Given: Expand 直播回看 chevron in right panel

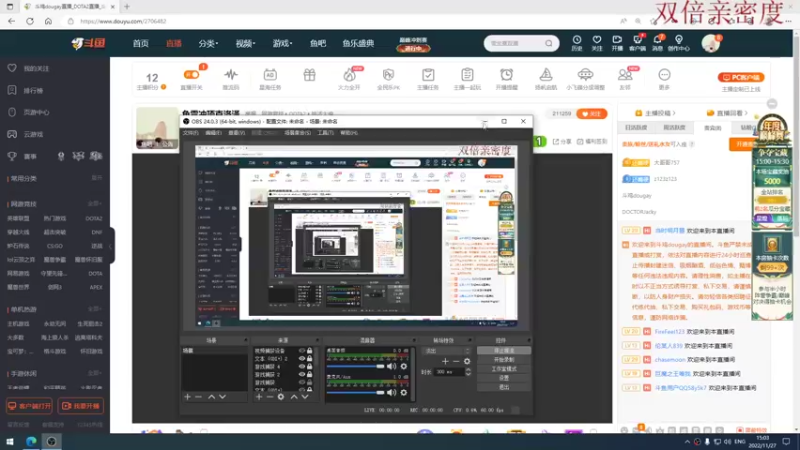Looking at the screenshot, I should pos(745,113).
